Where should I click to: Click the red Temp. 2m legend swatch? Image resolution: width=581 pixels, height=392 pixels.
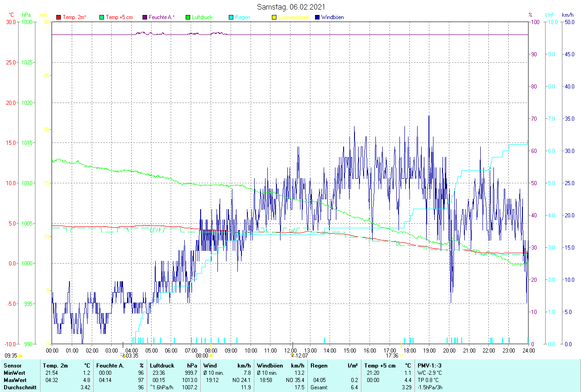tap(59, 17)
